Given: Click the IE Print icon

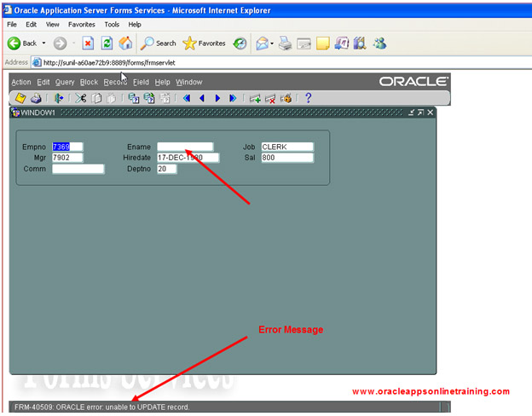Looking at the screenshot, I should (286, 43).
